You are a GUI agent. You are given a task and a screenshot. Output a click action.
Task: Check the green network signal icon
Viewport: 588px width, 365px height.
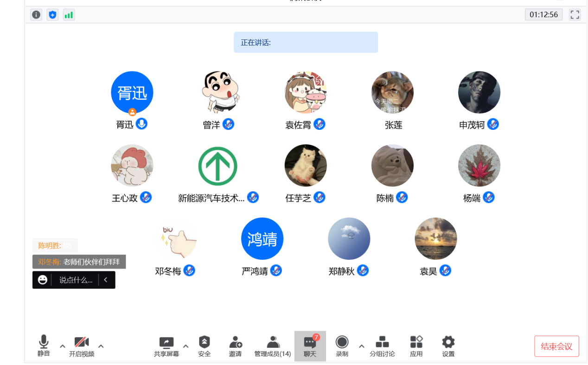69,15
